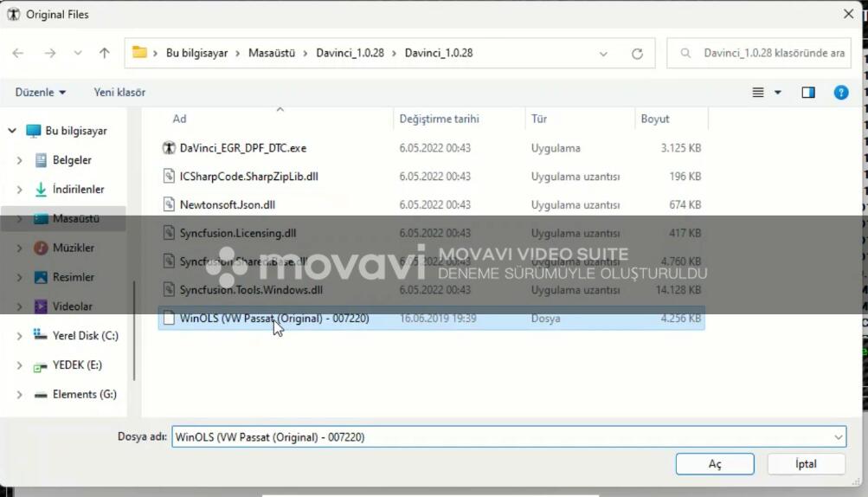Open Yerel Disk (C:) drive

(86, 336)
